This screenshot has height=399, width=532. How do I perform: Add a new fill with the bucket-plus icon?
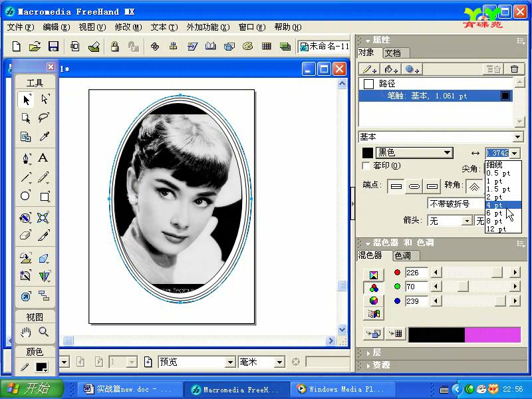click(x=390, y=69)
